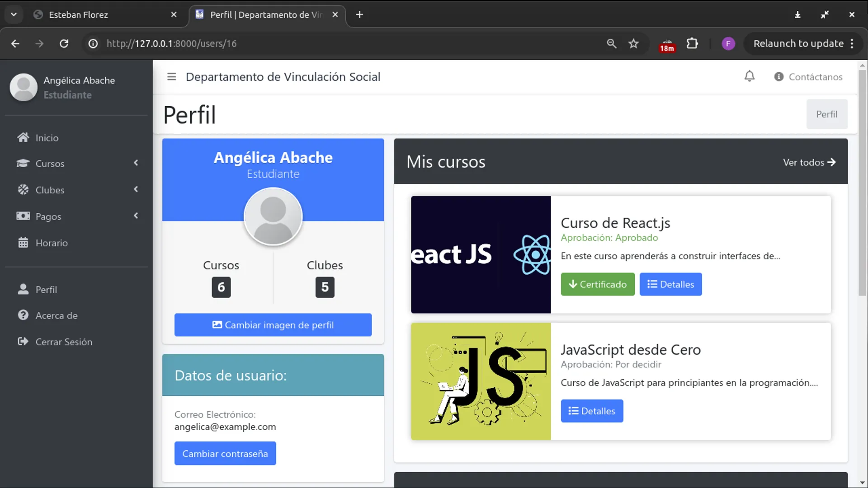
Task: Open Detalles for JavaScript desde Cero
Action: click(592, 411)
